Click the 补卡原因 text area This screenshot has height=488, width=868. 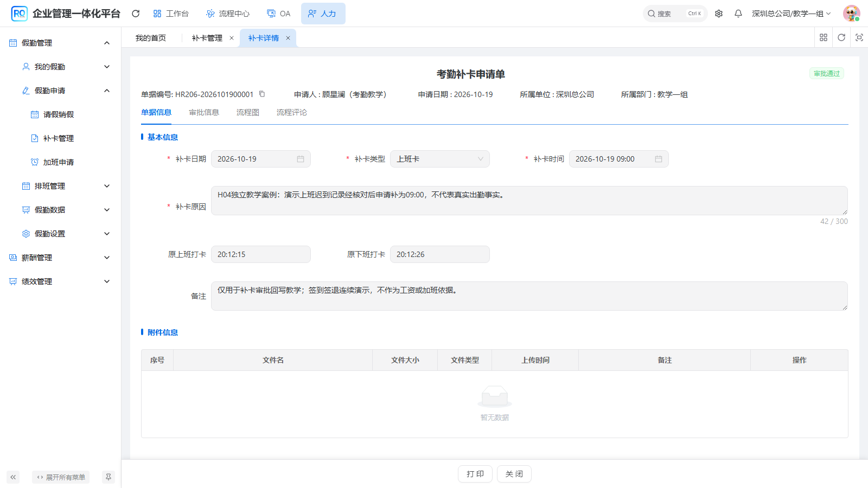coord(529,201)
